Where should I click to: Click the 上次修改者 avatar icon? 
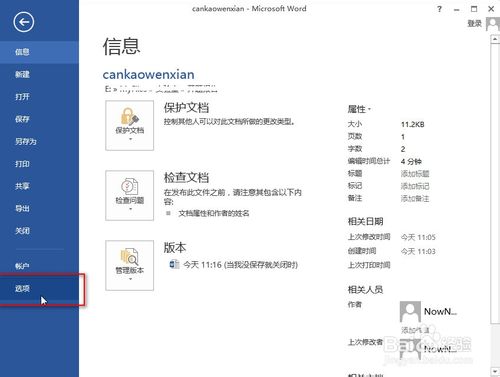pos(410,349)
